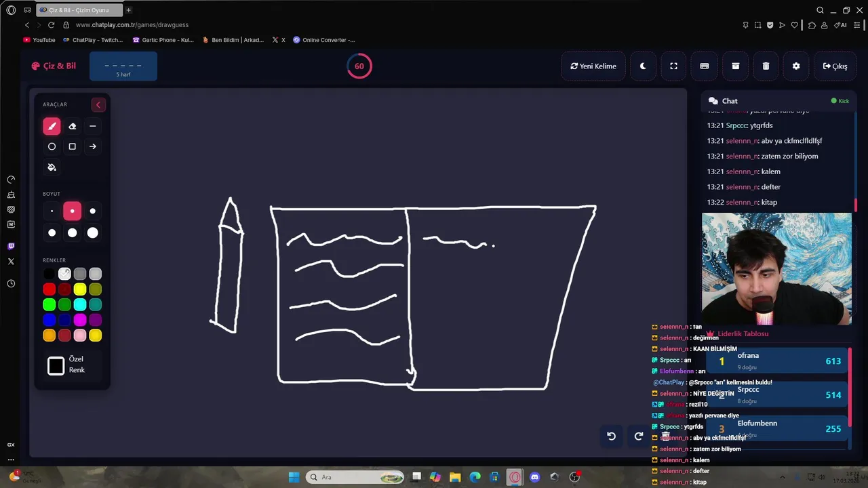The width and height of the screenshot is (868, 488).
Task: Undo the last drawing stroke
Action: point(611,436)
